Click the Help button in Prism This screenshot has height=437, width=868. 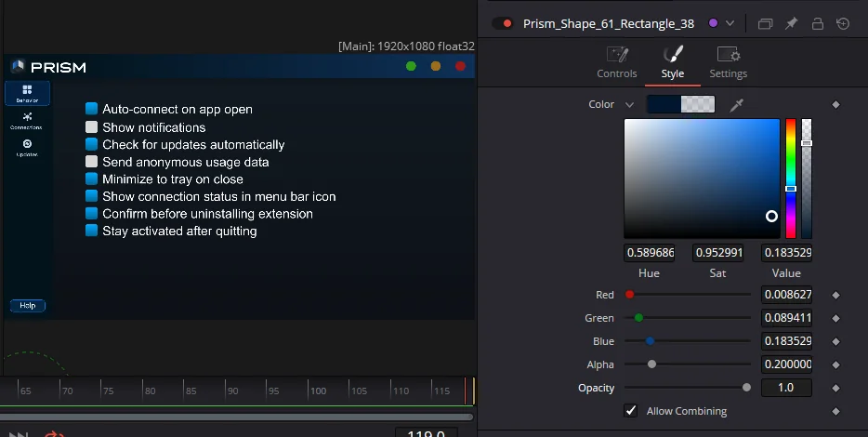pos(28,306)
